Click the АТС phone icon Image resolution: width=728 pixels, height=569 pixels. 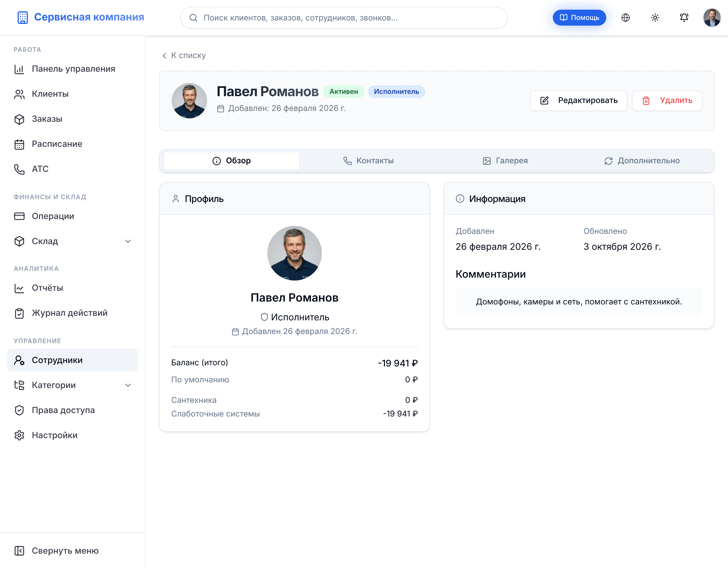click(x=19, y=169)
